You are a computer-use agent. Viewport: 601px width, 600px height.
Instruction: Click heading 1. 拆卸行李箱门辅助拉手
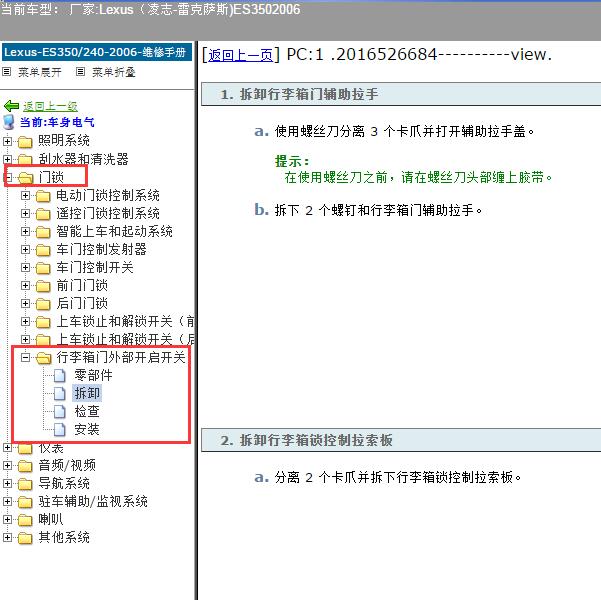click(x=299, y=94)
